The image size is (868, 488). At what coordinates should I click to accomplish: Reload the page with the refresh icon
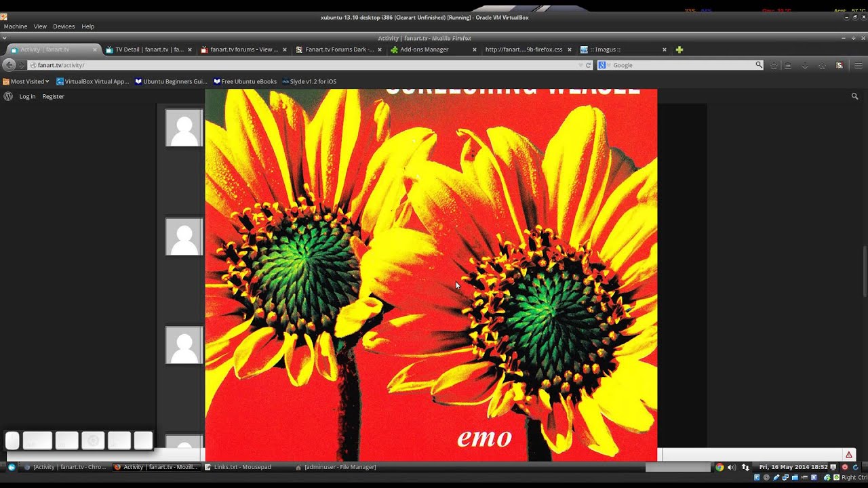tap(589, 65)
